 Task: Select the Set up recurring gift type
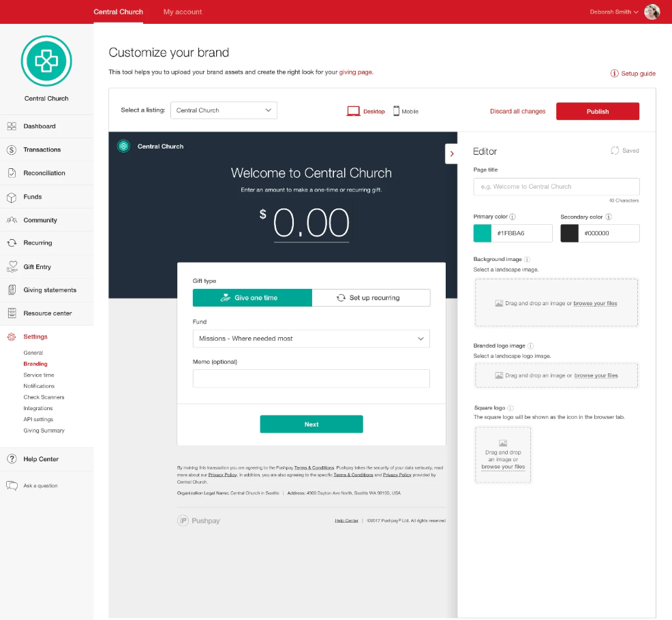371,297
